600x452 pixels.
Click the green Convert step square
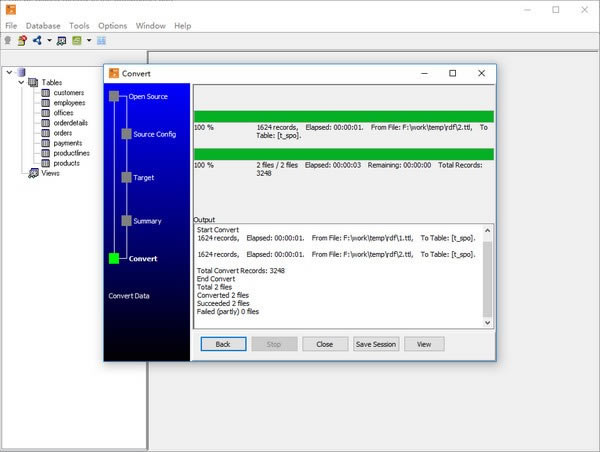coord(114,259)
